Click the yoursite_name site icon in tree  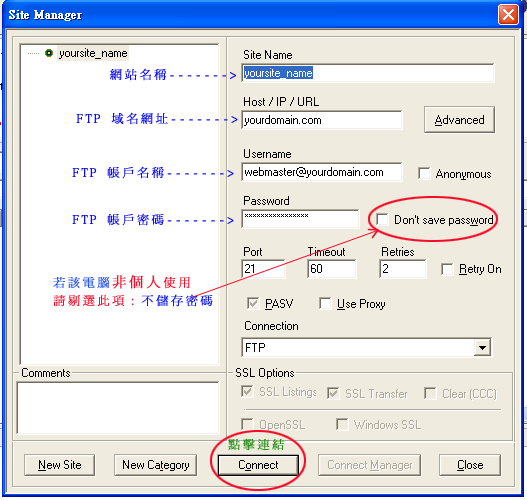(x=49, y=53)
